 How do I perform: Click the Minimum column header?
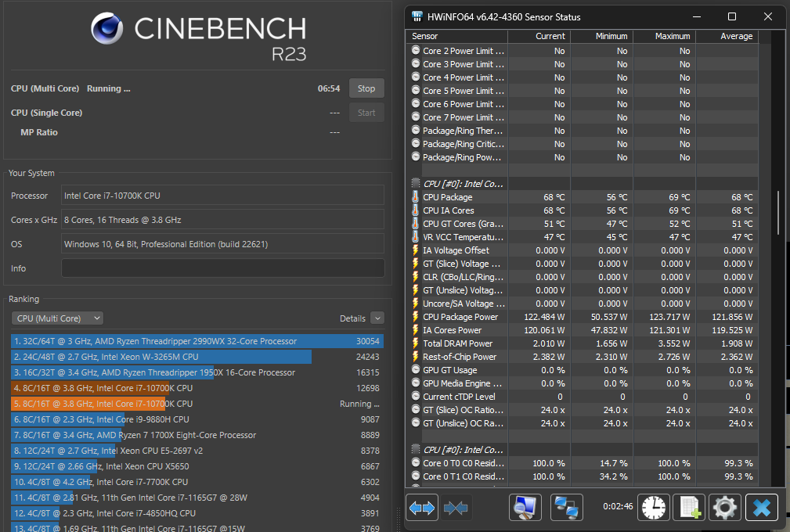click(601, 36)
